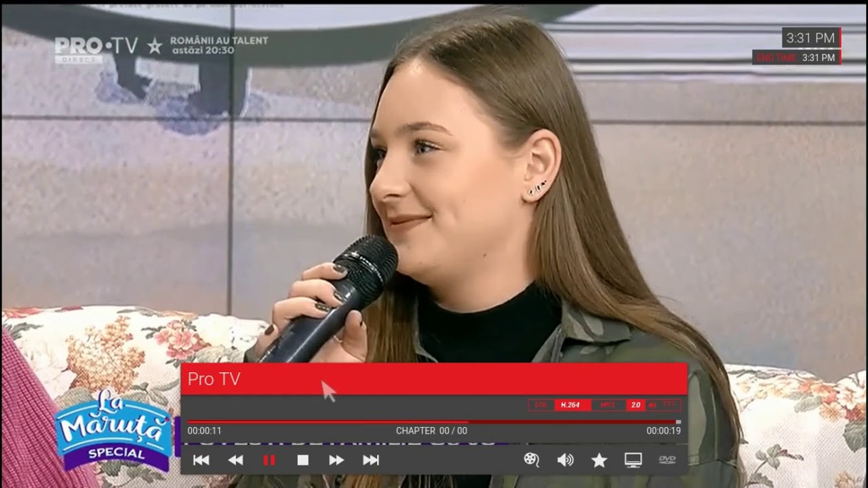Click total duration 00:00:19
Image resolution: width=868 pixels, height=488 pixels.
[x=663, y=431]
